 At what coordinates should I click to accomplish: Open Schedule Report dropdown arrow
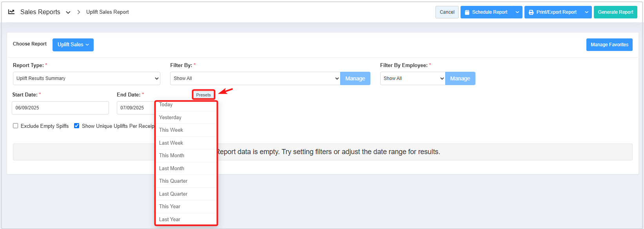517,12
